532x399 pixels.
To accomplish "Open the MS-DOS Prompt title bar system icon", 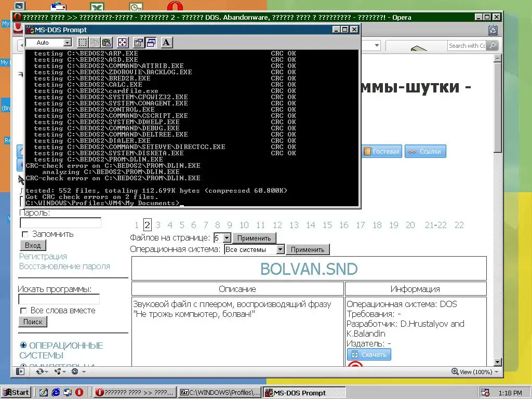I will [x=30, y=30].
